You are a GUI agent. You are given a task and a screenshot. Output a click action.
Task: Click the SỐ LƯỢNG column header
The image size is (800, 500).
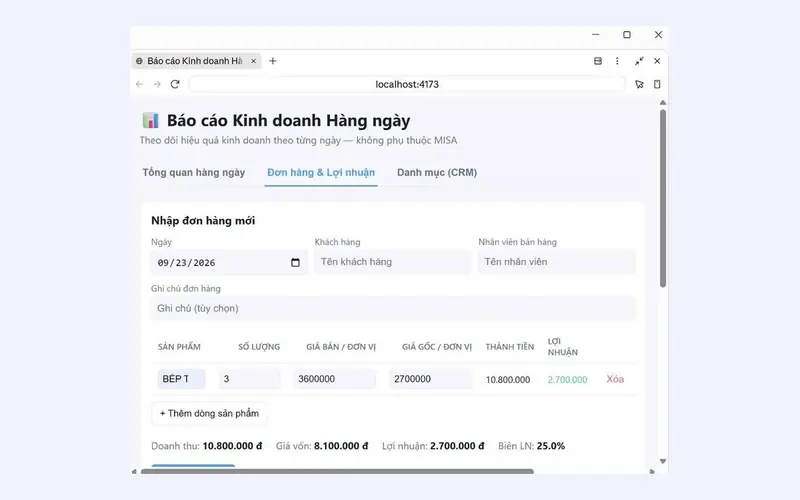[259, 347]
